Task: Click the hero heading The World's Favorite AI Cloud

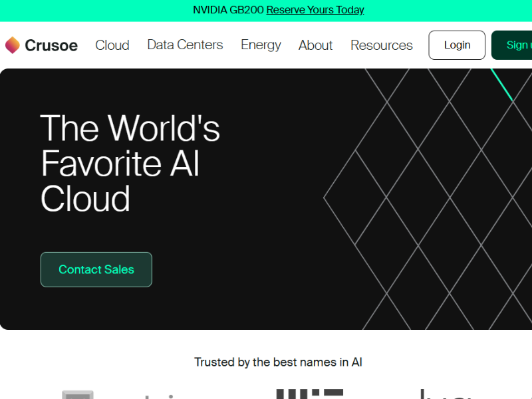Action: coord(130,163)
